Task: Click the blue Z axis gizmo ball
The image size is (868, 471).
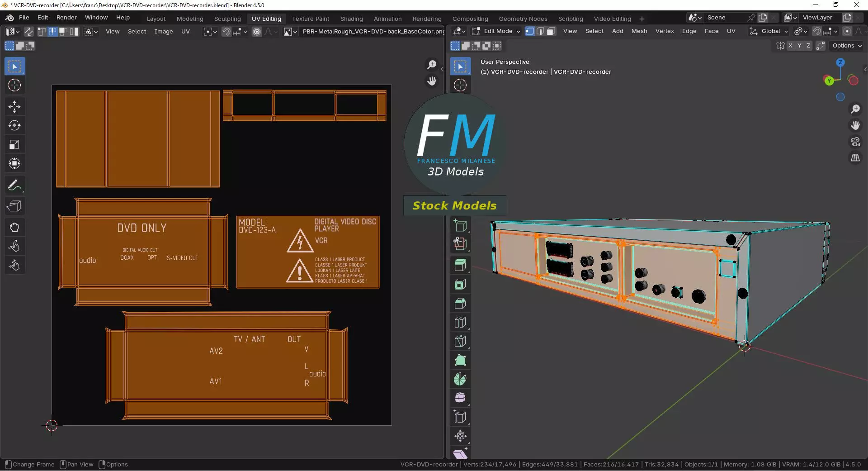Action: [x=840, y=62]
